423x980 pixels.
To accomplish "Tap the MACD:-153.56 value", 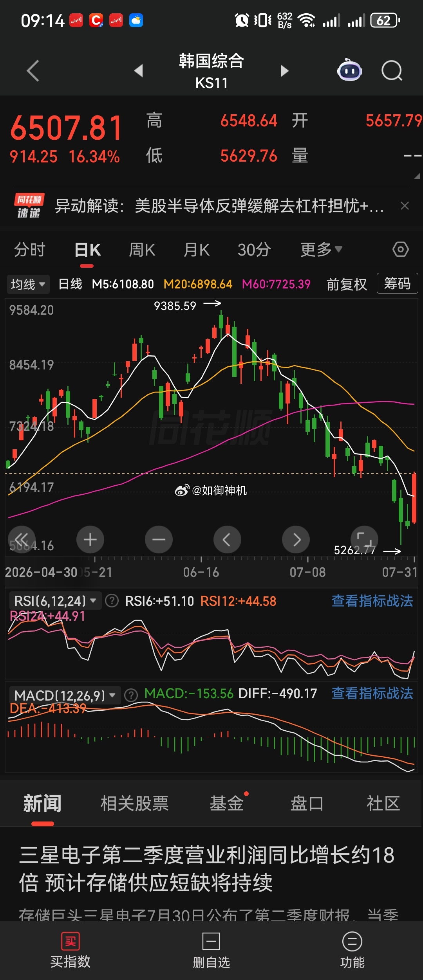I will [189, 694].
